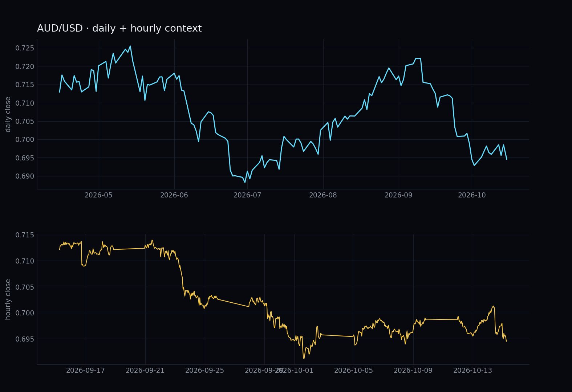This screenshot has width=572, height=392.
Task: Select the 0.710 tick on hourly close axis
Action: click(x=25, y=261)
